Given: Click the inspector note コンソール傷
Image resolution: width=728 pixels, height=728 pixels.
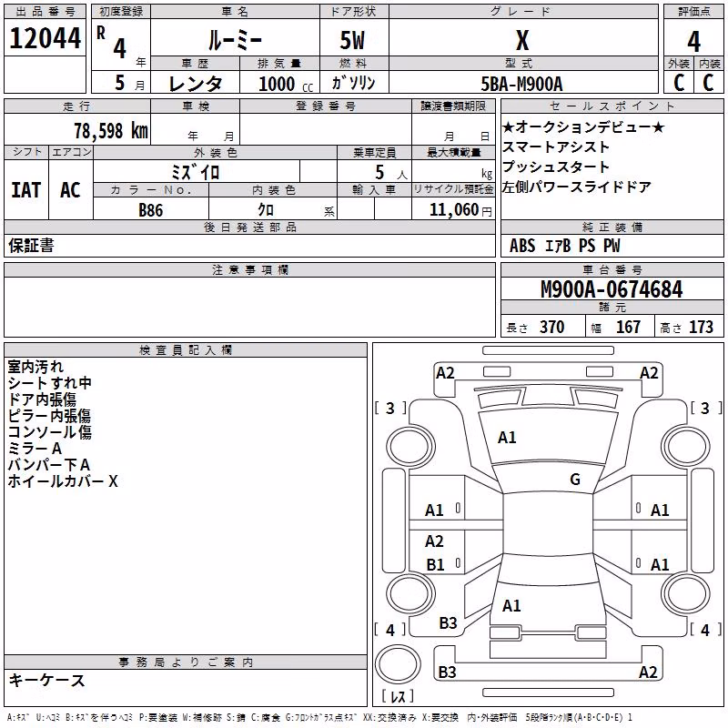Looking at the screenshot, I should (49, 431).
